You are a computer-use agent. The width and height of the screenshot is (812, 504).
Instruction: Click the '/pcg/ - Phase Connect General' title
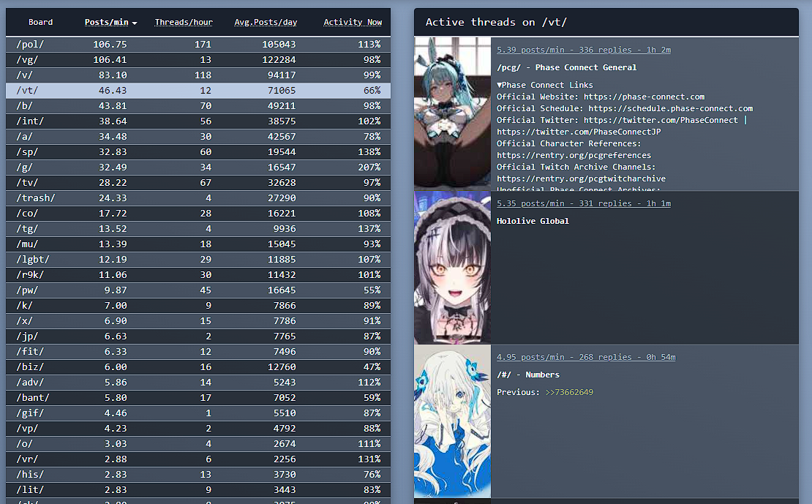566,67
